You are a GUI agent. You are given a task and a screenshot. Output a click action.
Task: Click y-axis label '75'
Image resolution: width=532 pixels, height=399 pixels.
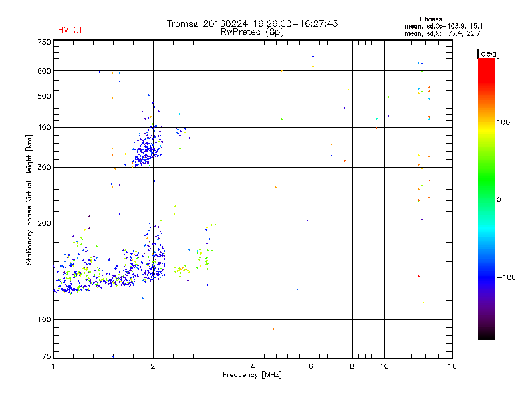pyautogui.click(x=46, y=356)
